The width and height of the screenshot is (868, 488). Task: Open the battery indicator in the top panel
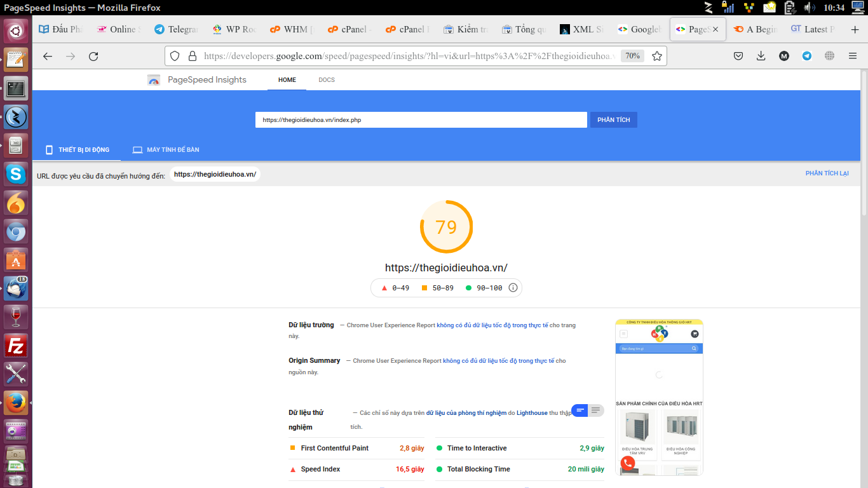pyautogui.click(x=789, y=8)
